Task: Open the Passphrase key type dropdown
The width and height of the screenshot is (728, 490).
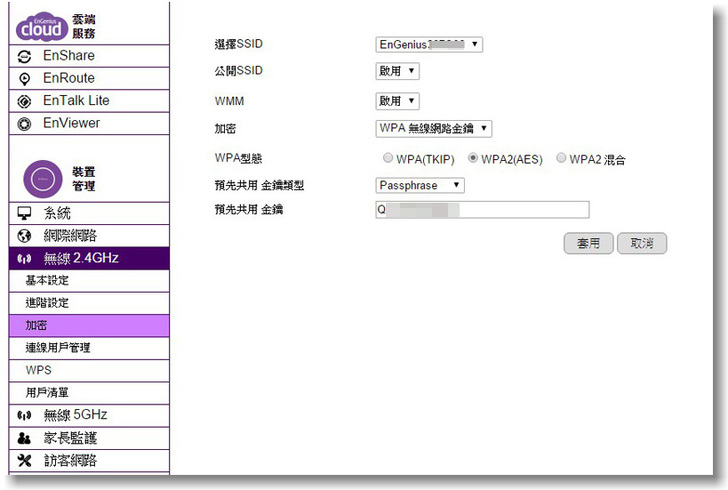Action: 420,185
